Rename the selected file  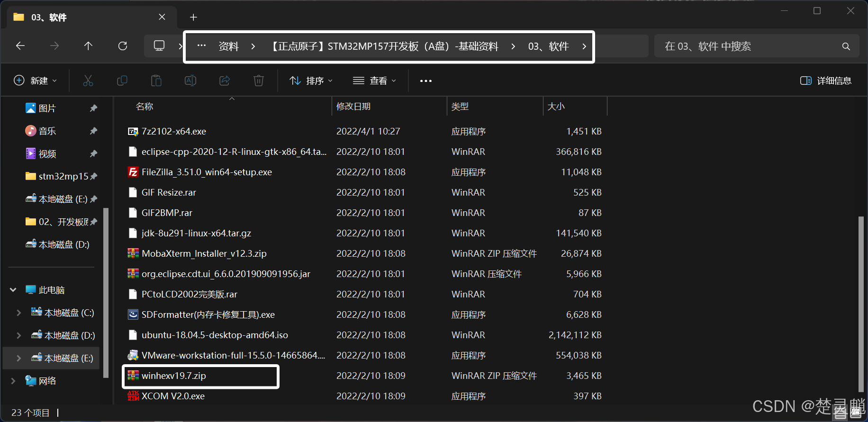(x=190, y=81)
